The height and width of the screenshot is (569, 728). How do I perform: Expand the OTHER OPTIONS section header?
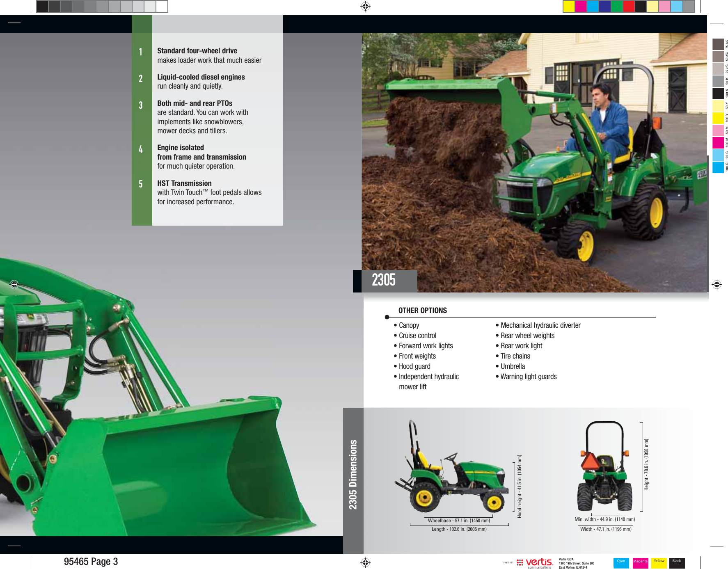422,310
